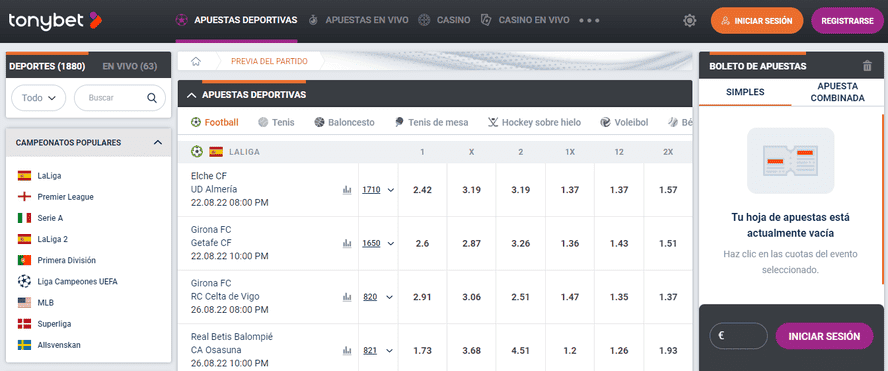Viewport: 888px width, 371px height.
Task: Switch to En Vivo (63) tab
Action: 130,66
